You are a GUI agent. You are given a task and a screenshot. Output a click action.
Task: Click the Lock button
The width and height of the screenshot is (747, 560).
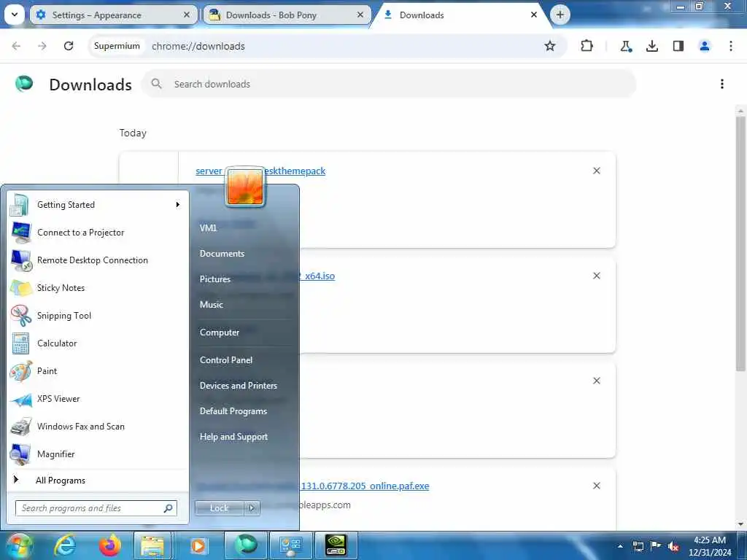[219, 508]
